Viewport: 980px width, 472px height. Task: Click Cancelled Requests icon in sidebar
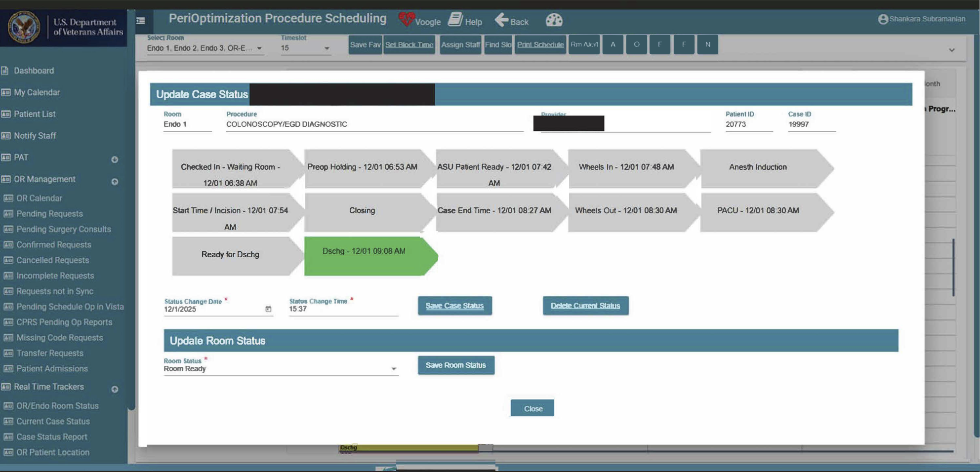coord(8,260)
